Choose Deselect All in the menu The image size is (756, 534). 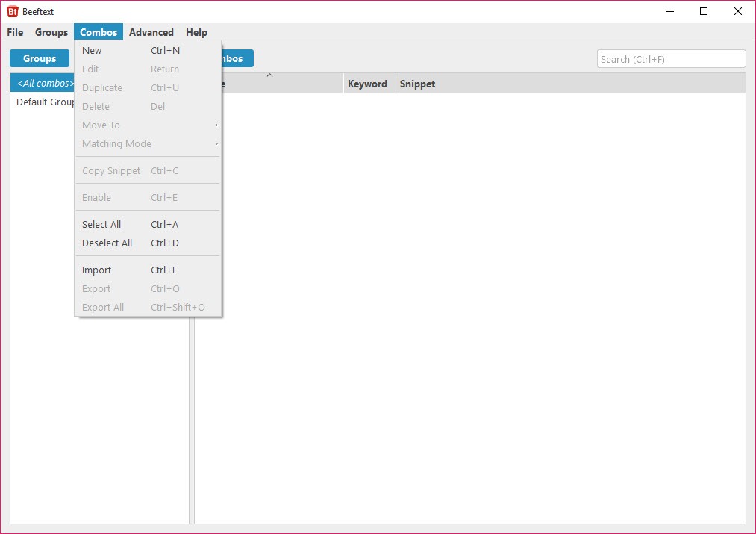coord(148,243)
